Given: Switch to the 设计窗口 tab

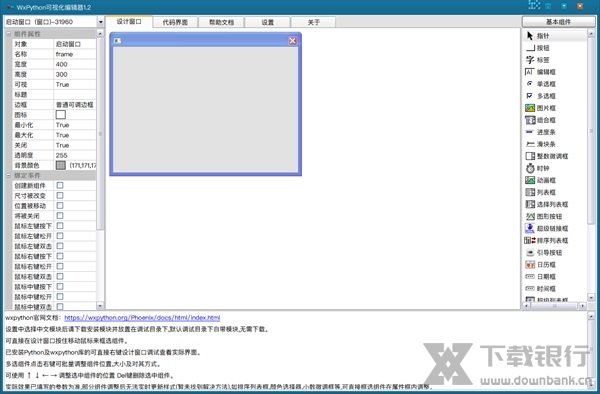Looking at the screenshot, I should pos(129,21).
